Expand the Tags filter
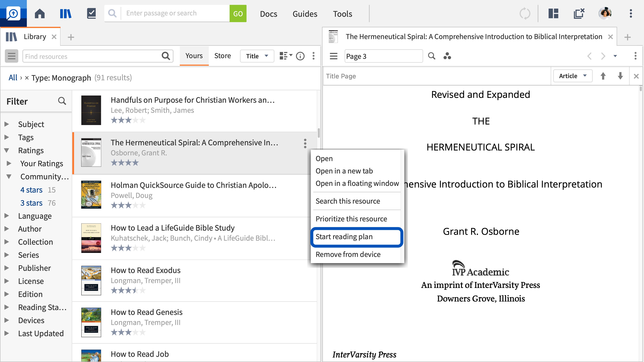This screenshot has height=362, width=644. point(7,137)
